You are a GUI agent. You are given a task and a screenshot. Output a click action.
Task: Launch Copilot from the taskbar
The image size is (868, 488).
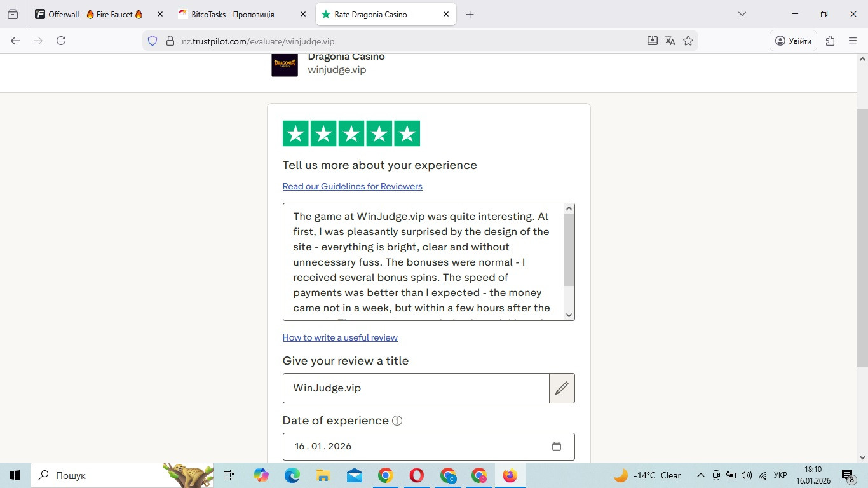[x=261, y=475]
